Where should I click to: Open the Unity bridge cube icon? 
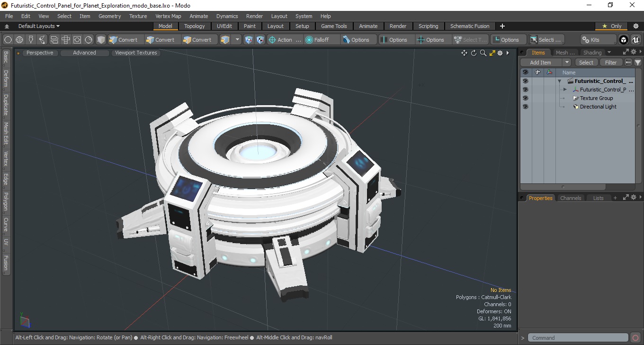pyautogui.click(x=624, y=40)
